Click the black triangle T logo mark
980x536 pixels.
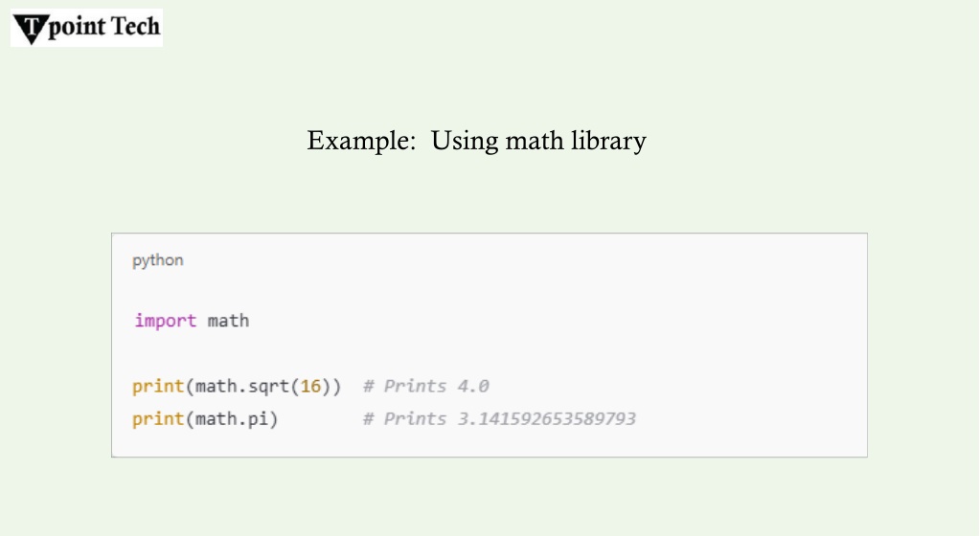point(31,30)
